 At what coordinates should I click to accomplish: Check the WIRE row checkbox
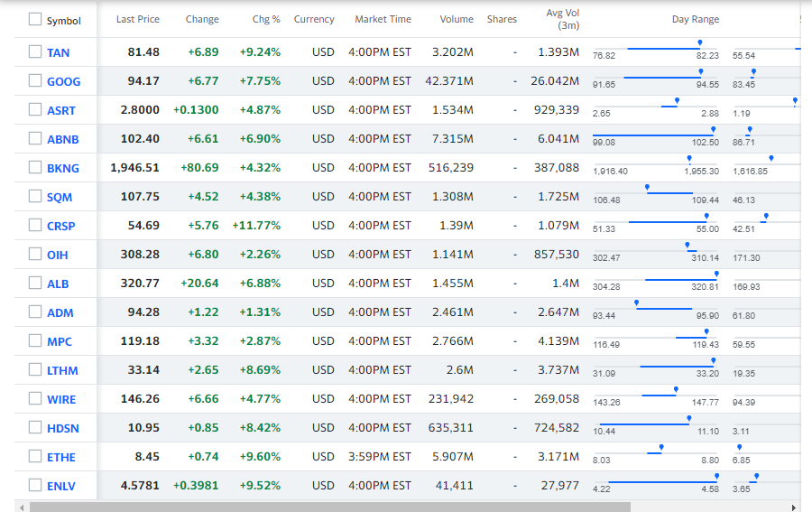pos(34,398)
